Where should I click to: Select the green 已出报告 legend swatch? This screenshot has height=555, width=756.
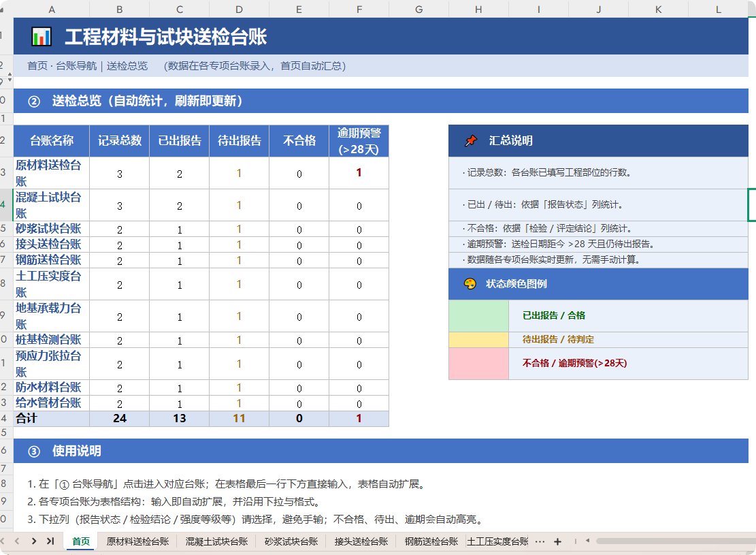[478, 316]
